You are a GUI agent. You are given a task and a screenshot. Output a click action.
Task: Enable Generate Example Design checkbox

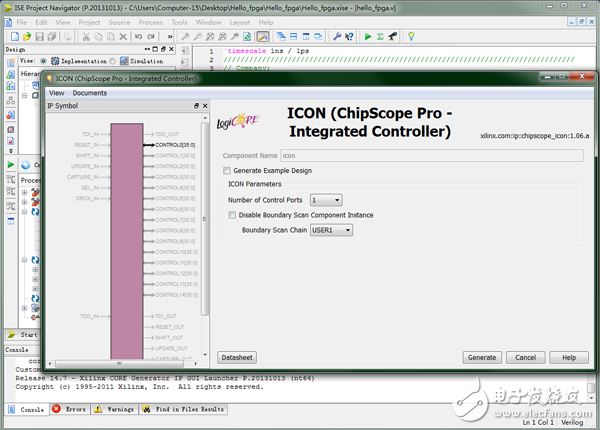point(227,170)
